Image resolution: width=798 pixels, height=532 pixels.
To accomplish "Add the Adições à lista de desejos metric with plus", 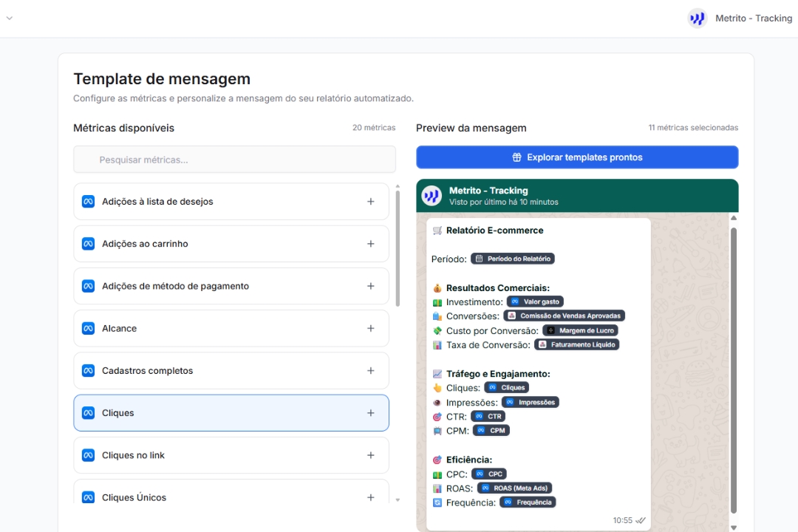I will [x=370, y=202].
